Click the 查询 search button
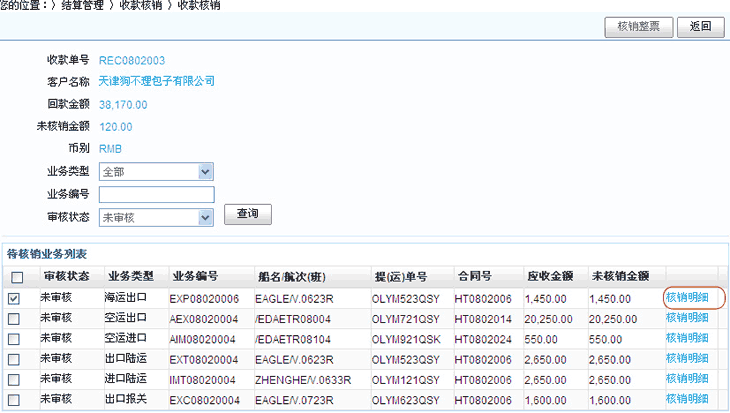 pos(247,214)
